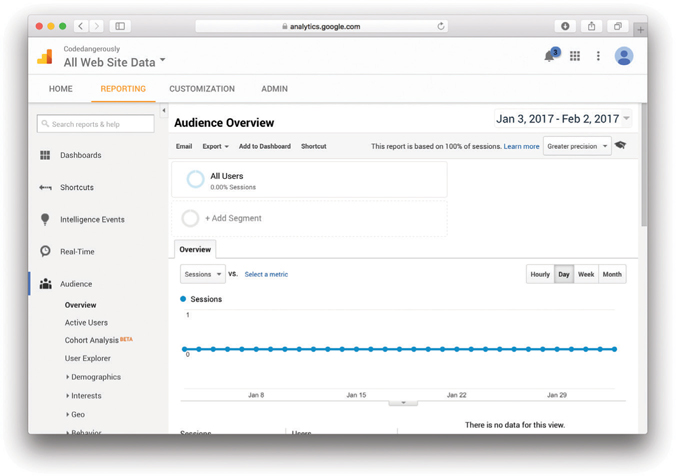Open Dashboards in the sidebar
This screenshot has height=476, width=676.
pos(80,155)
